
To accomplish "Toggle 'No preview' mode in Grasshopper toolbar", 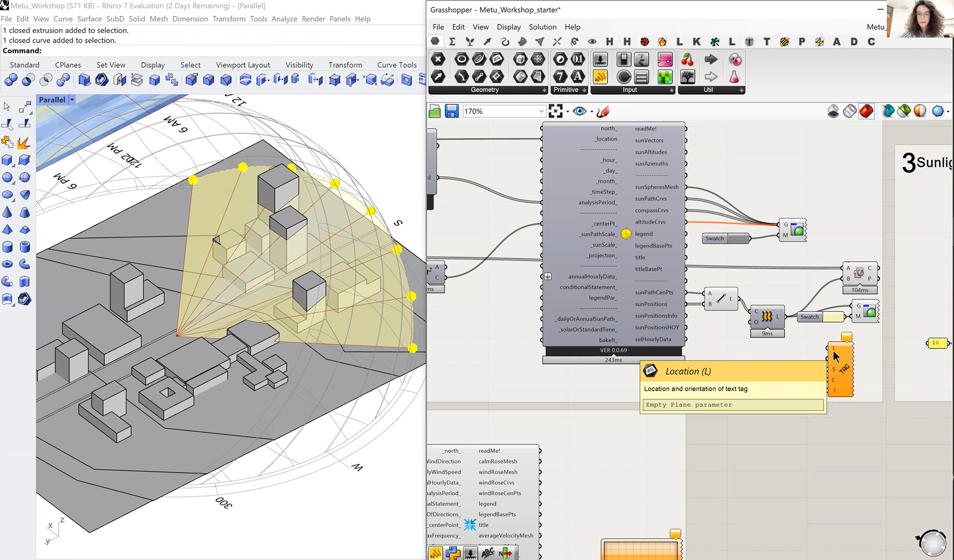I will click(833, 111).
